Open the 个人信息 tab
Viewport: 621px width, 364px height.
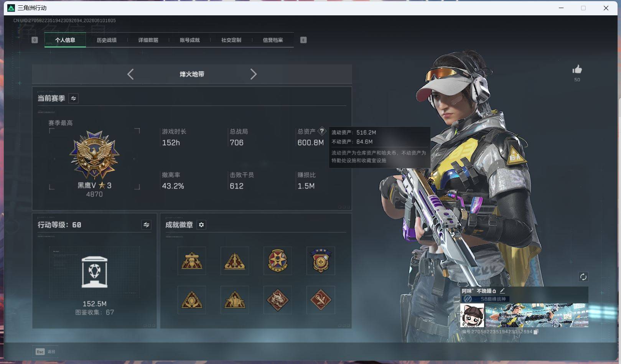point(65,40)
